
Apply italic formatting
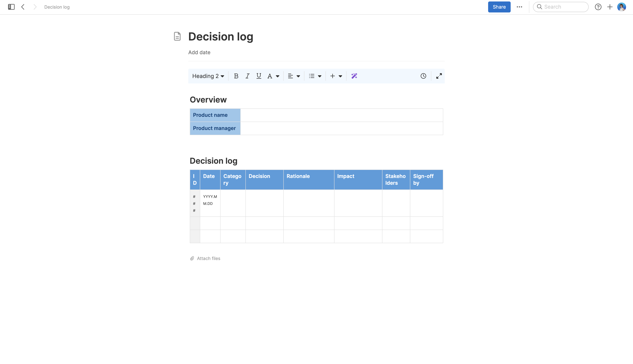click(x=247, y=76)
